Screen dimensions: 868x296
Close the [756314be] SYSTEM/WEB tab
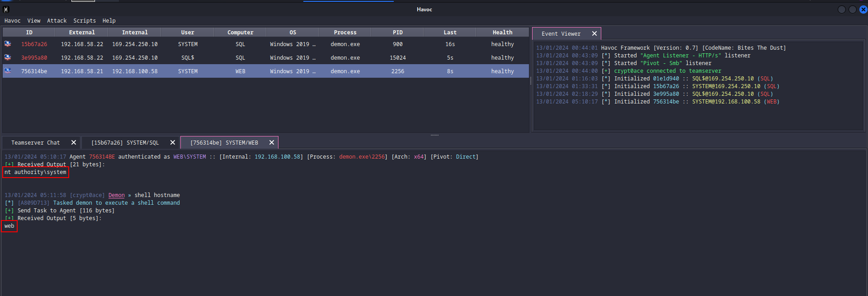(272, 142)
